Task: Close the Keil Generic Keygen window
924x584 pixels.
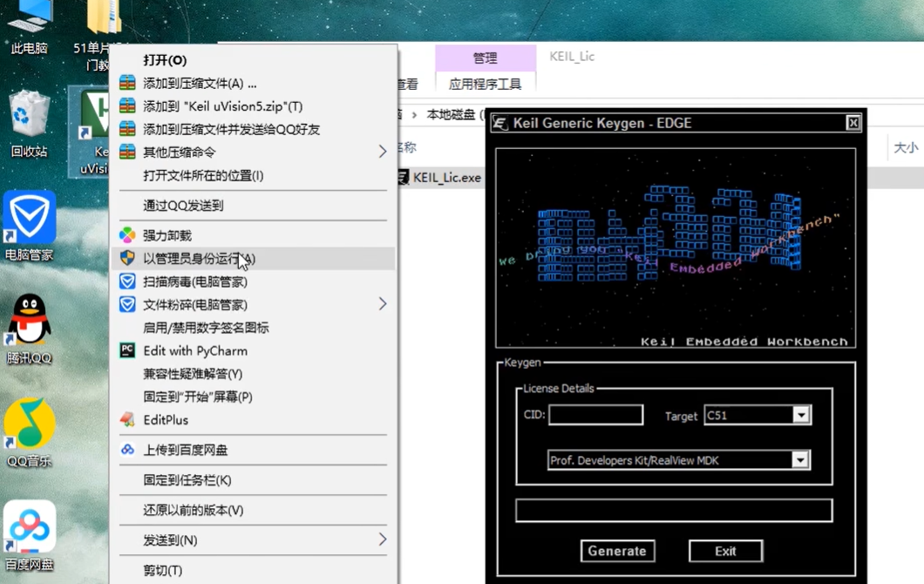Action: point(853,123)
